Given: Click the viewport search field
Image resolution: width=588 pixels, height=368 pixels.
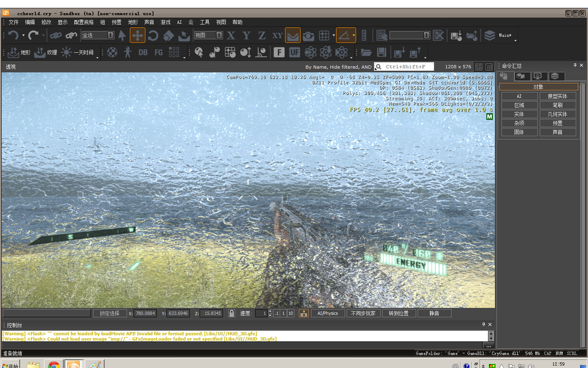Looking at the screenshot, I should click(404, 67).
